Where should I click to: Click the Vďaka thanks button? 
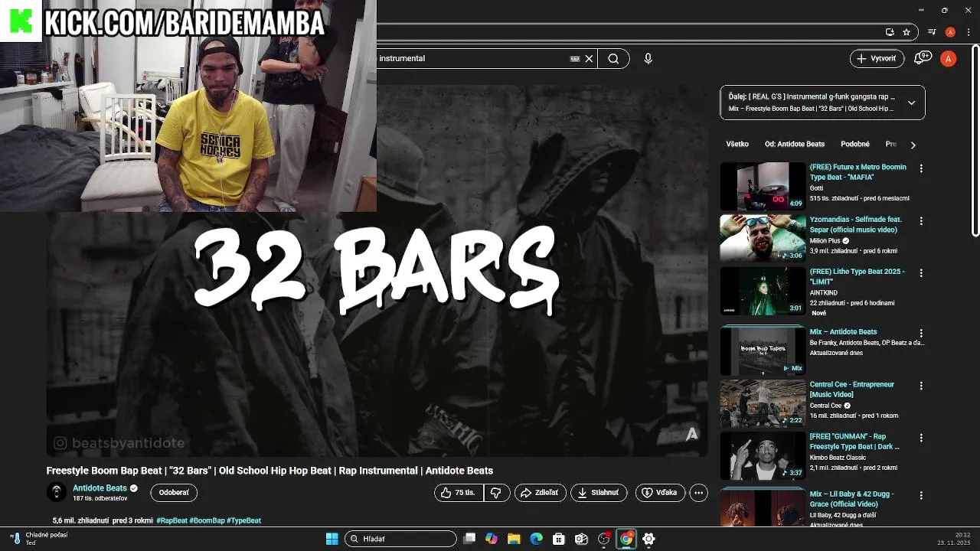click(660, 493)
